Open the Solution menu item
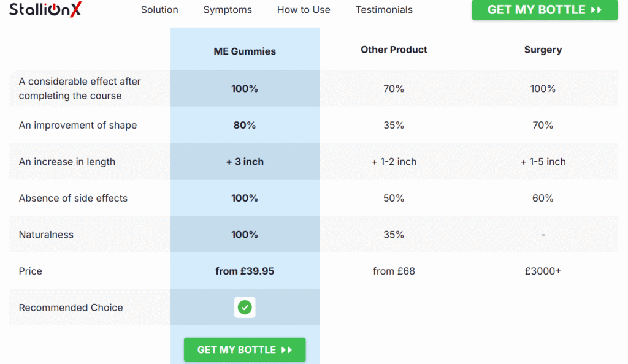 [159, 10]
